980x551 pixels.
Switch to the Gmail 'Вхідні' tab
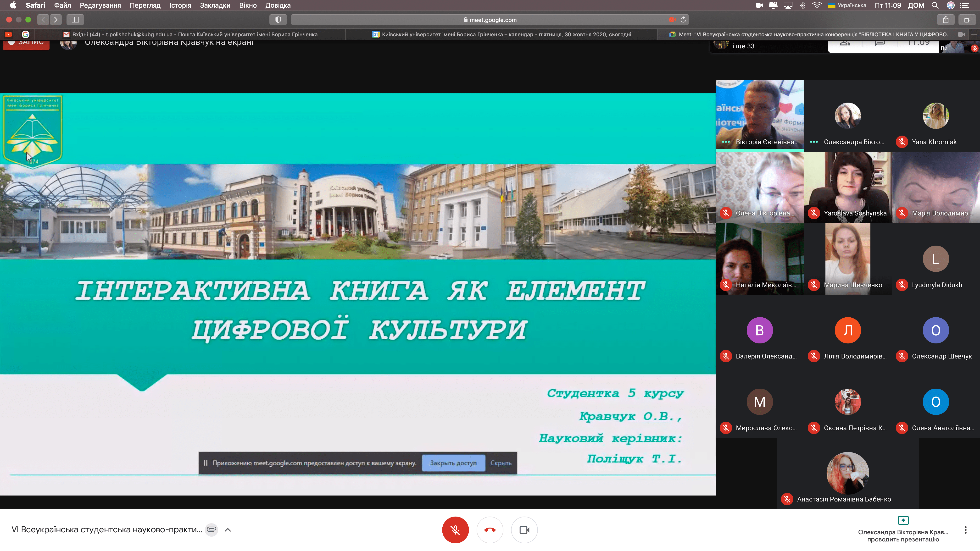(190, 34)
